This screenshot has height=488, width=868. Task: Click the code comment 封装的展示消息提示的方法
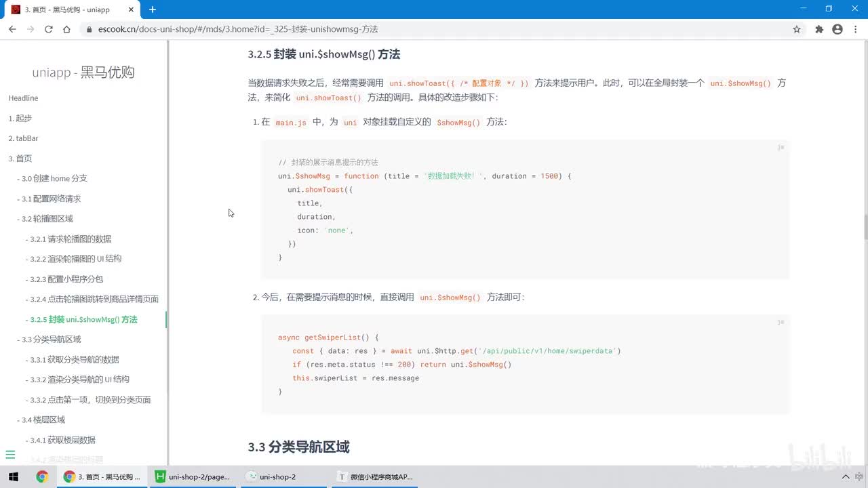[328, 163]
